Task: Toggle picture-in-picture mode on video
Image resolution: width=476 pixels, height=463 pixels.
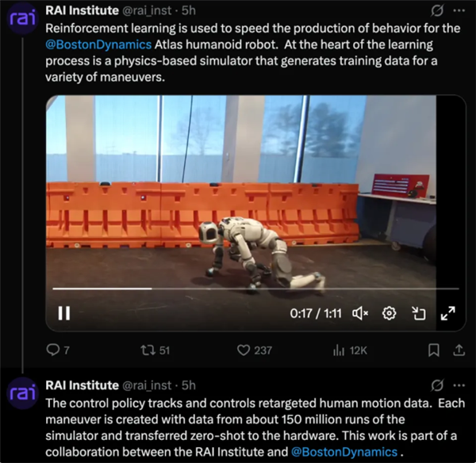Action: 418,313
